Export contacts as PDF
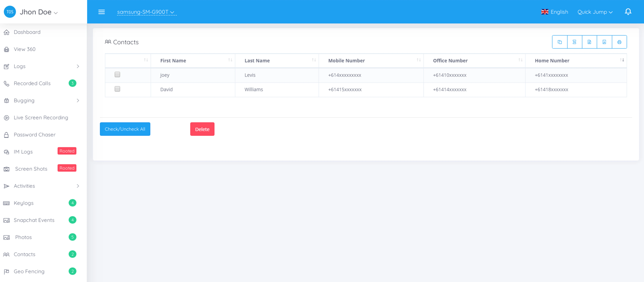The height and width of the screenshot is (282, 644). (x=604, y=42)
